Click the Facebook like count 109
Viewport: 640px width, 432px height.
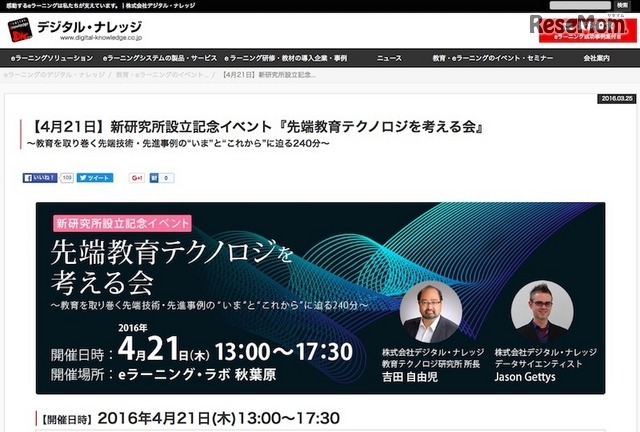pos(67,178)
